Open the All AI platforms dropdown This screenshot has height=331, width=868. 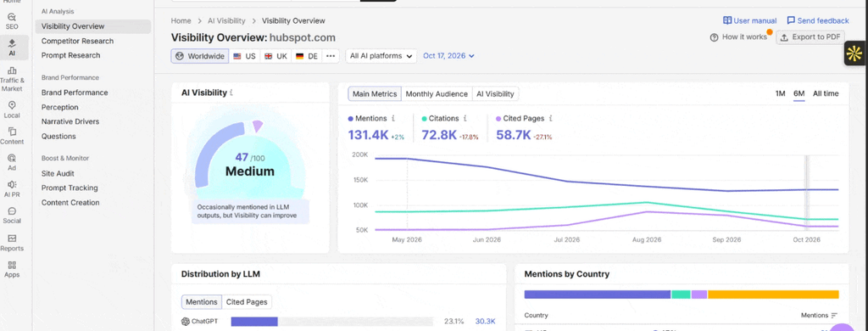(381, 56)
